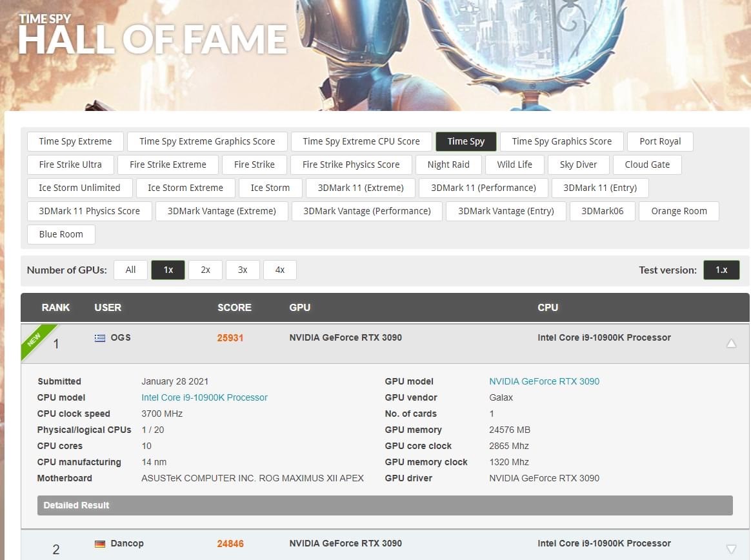Follow the NVIDIA GeForce RTX 3090 GPU model link
The image size is (751, 560).
(544, 381)
